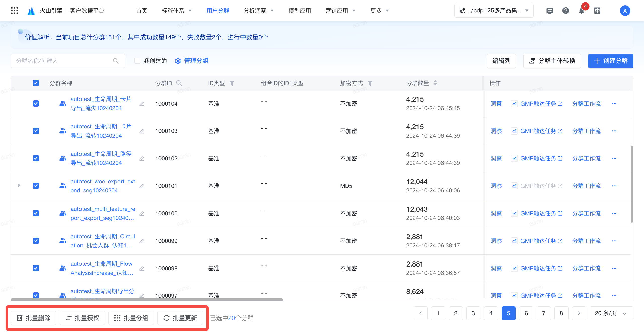The image size is (644, 332).
Task: Toggle the 我创建的 checkbox
Action: pyautogui.click(x=137, y=61)
